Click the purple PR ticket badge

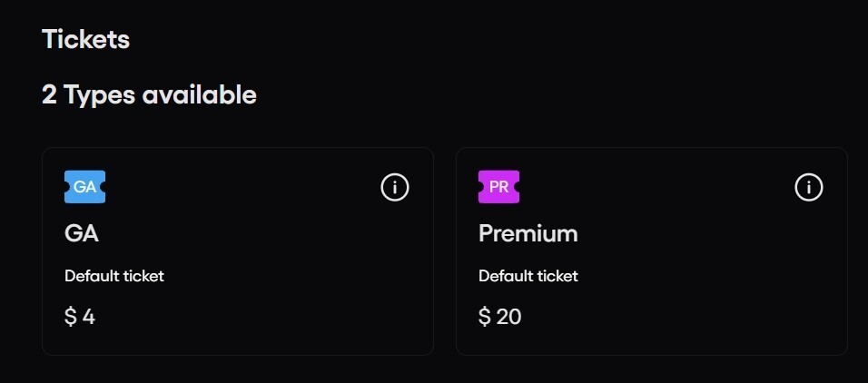tap(498, 187)
